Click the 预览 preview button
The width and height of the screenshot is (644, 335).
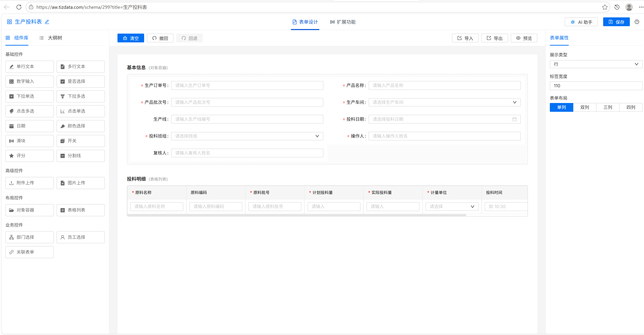(x=524, y=38)
